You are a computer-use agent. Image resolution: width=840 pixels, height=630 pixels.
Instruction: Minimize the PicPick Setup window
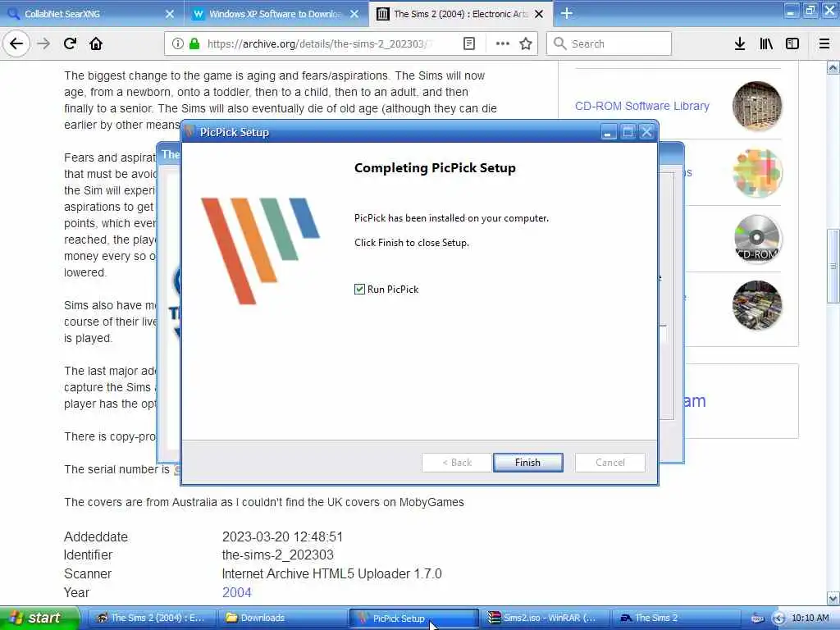(608, 132)
